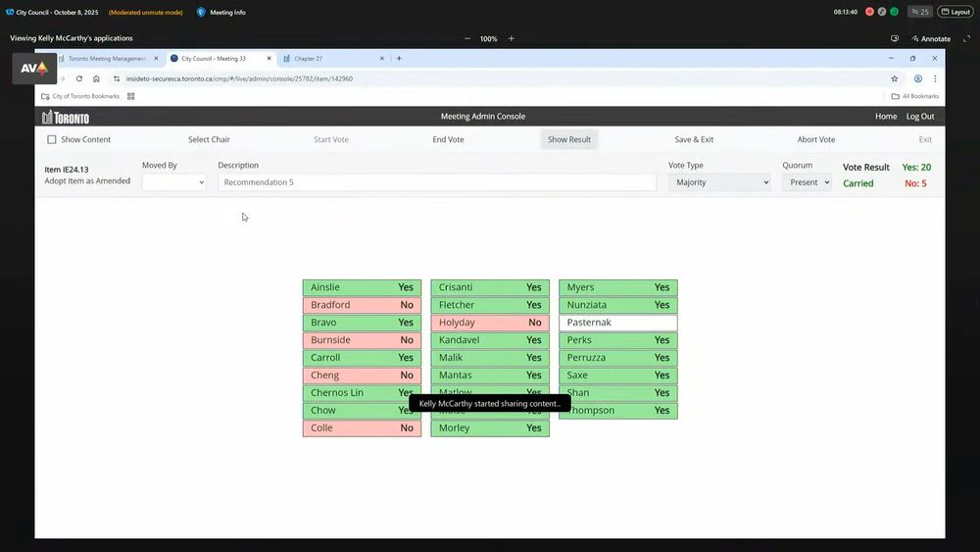Click the Show Result button
The height and width of the screenshot is (552, 980).
click(x=569, y=139)
